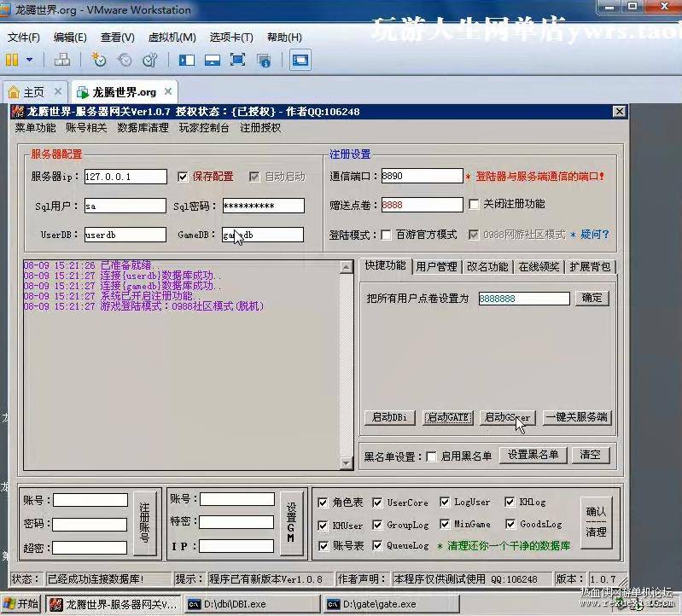Click the thumbnail bar view icon
Viewport: 682px width, 616px height.
click(213, 60)
